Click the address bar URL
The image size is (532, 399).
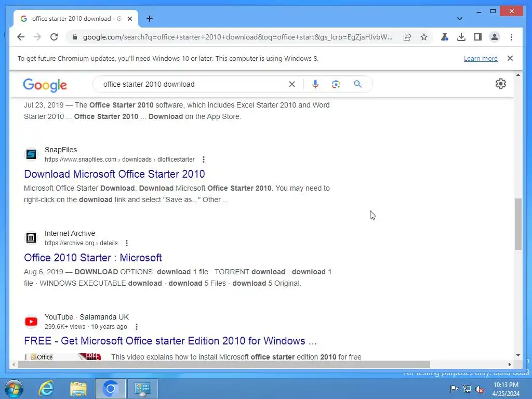237,37
